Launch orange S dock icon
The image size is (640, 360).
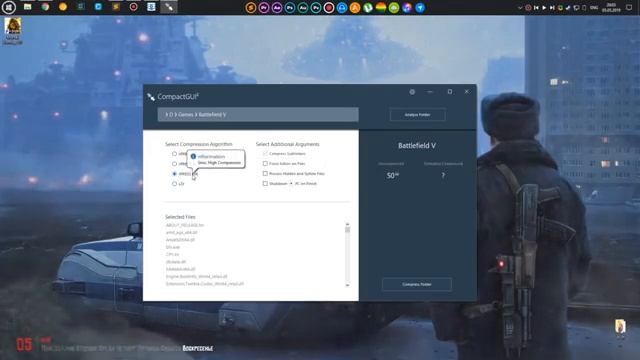(251, 8)
